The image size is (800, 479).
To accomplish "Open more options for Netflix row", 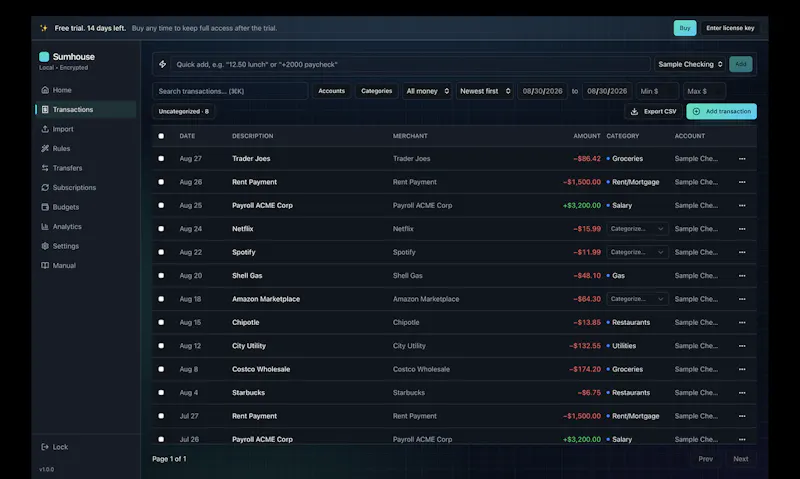I will point(742,229).
